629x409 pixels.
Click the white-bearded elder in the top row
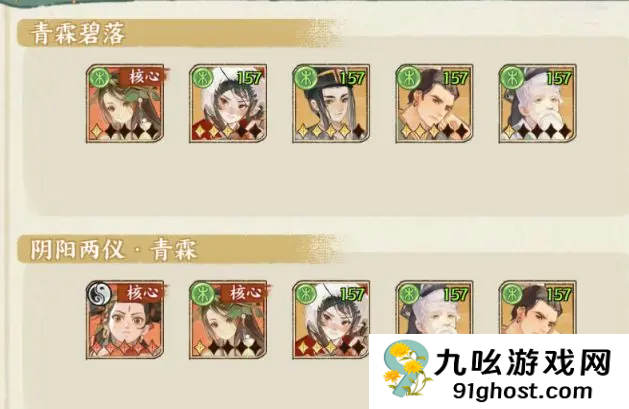pyautogui.click(x=538, y=103)
